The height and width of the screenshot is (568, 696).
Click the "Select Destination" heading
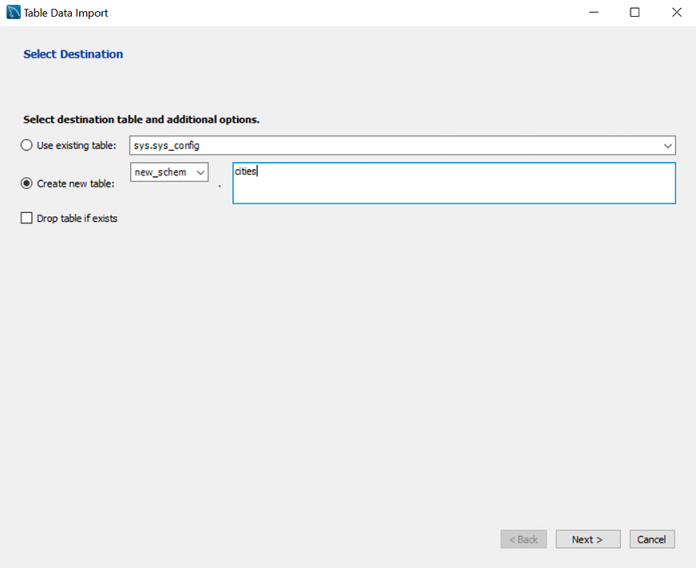(73, 54)
